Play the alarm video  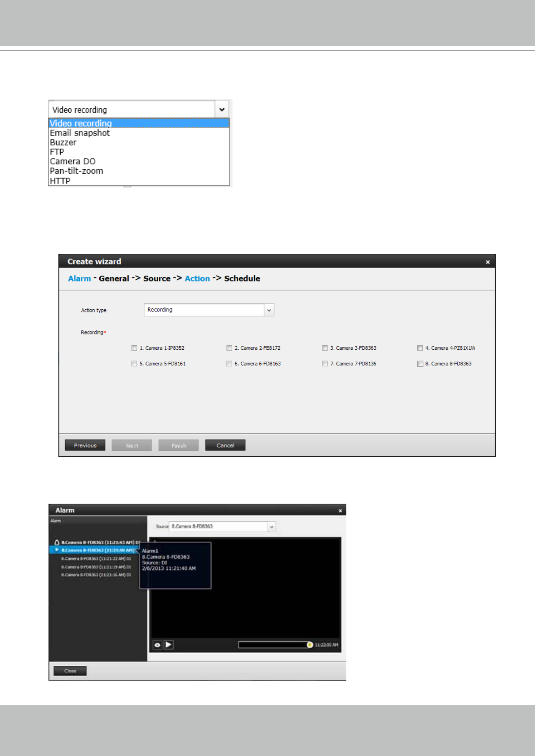click(169, 645)
